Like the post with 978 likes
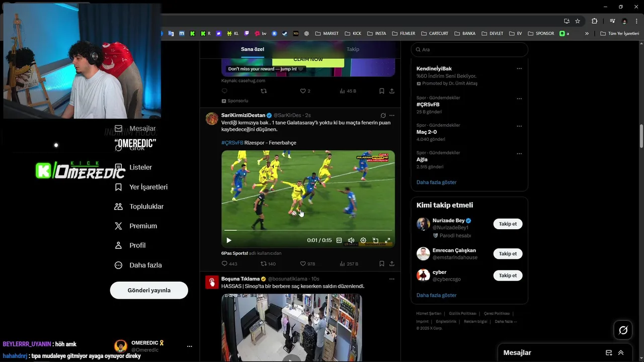The width and height of the screenshot is (644, 362). (x=307, y=263)
